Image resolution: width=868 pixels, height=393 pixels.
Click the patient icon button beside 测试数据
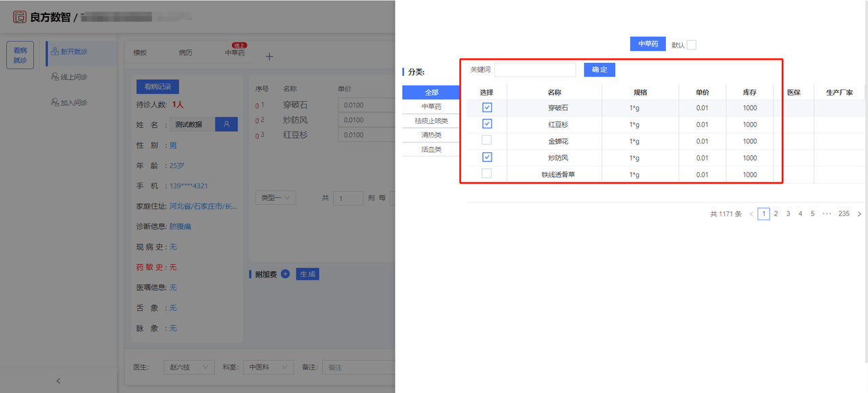(x=226, y=125)
